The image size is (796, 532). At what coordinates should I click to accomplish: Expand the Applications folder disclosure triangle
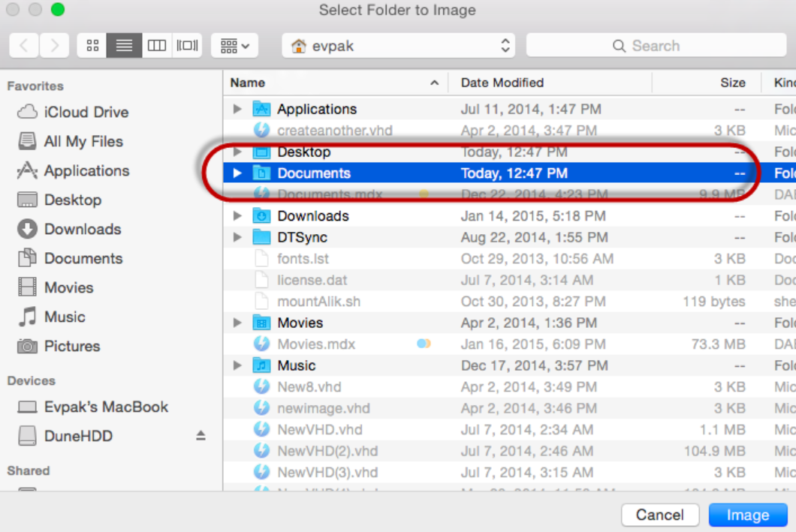point(237,110)
